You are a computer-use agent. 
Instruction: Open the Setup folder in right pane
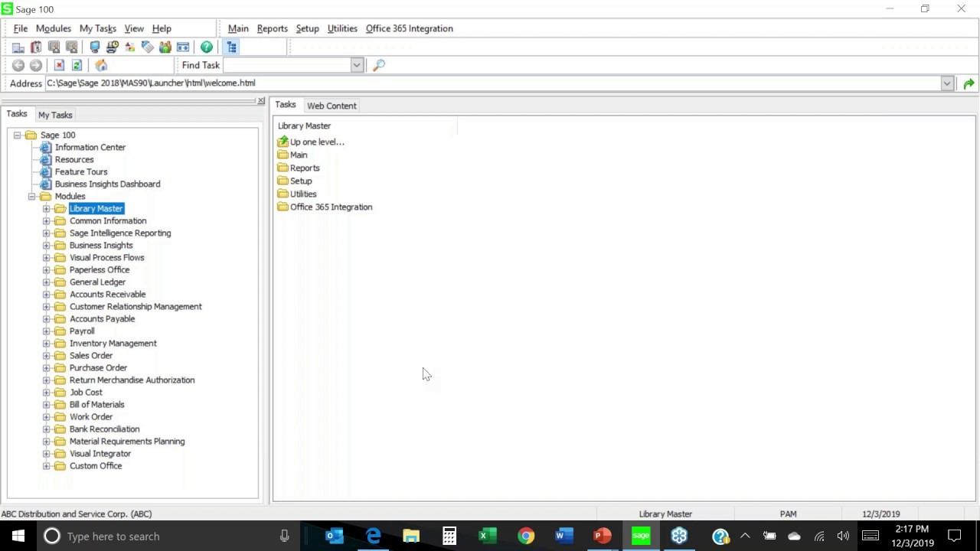tap(301, 181)
